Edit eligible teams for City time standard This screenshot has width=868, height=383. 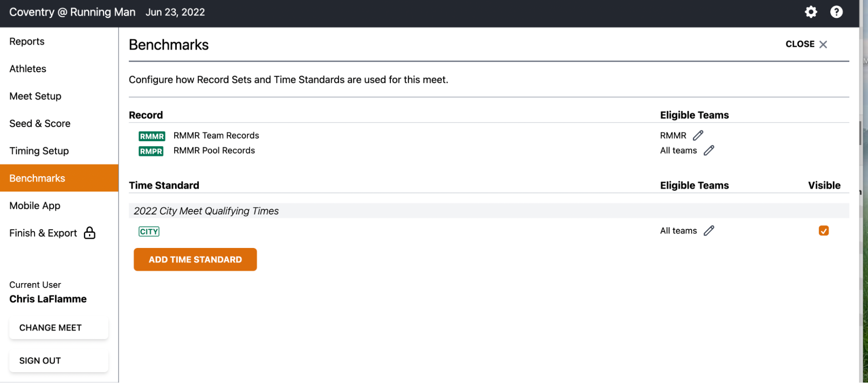coord(709,231)
